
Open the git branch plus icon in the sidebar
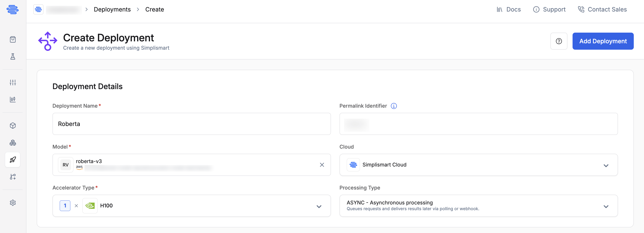point(13,177)
